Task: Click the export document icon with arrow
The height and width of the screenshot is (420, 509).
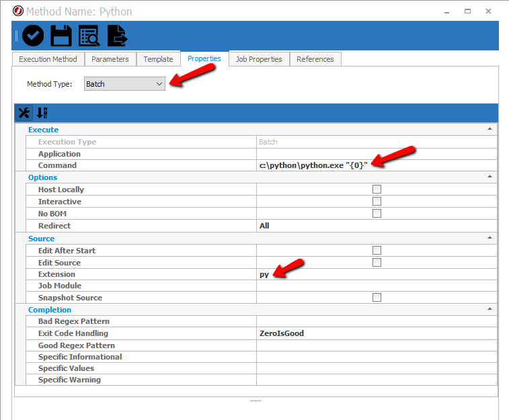Action: click(118, 36)
